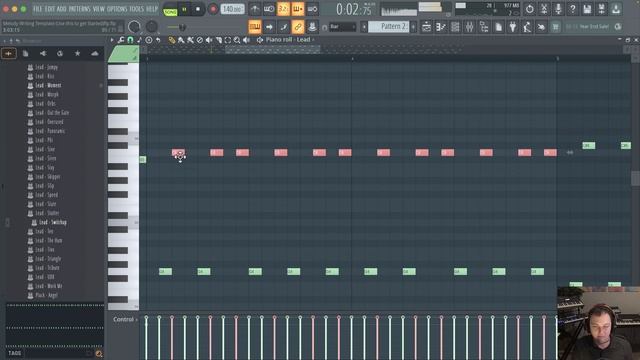The image size is (640, 360).
Task: Open the Pattern 2 selector
Action: [x=389, y=27]
